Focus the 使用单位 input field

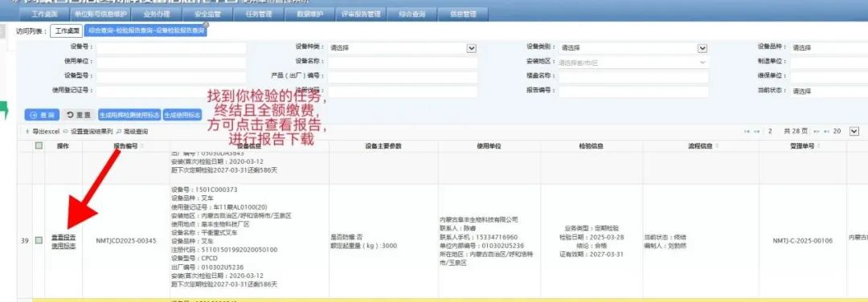tap(172, 63)
